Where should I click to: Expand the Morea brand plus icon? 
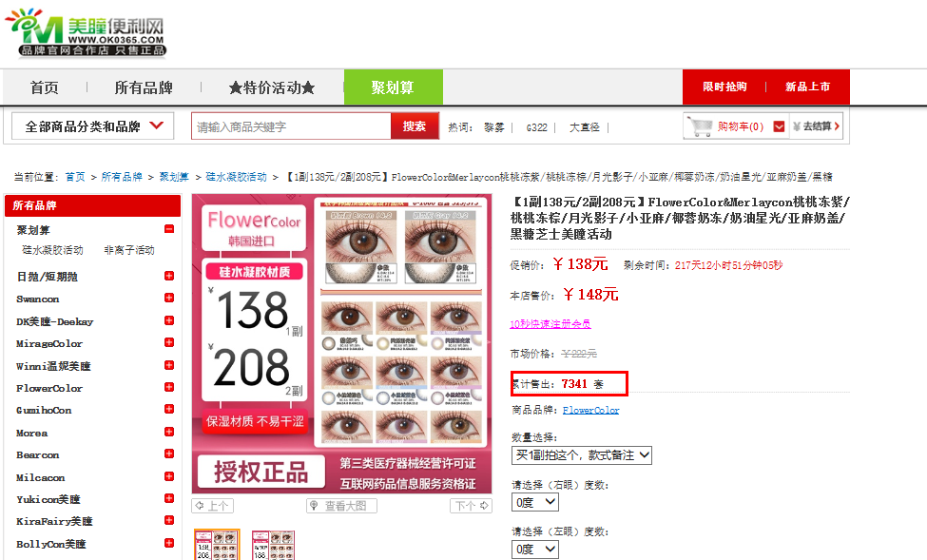point(169,433)
